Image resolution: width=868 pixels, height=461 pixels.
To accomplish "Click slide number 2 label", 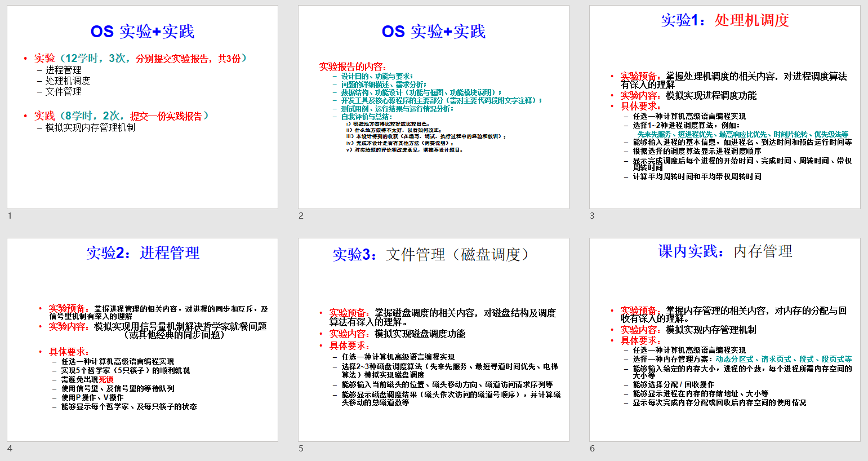I will point(301,216).
